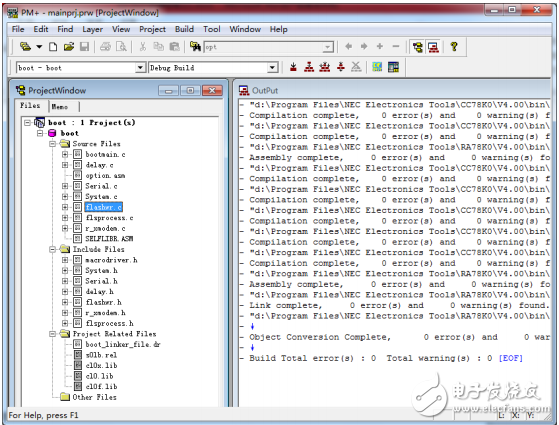Click the plus toolbar icon

380,46
